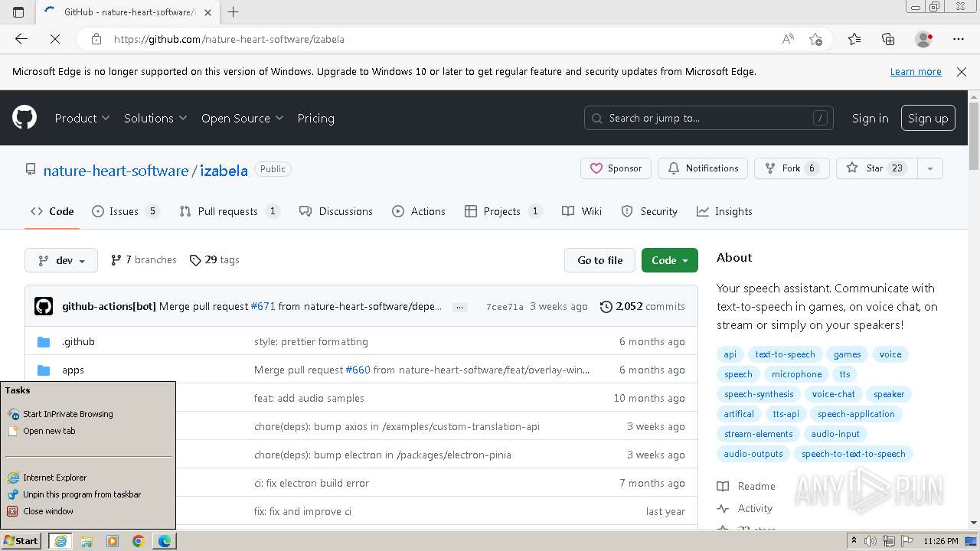Go back with browser back arrow
The height and width of the screenshot is (551, 980).
click(x=21, y=39)
